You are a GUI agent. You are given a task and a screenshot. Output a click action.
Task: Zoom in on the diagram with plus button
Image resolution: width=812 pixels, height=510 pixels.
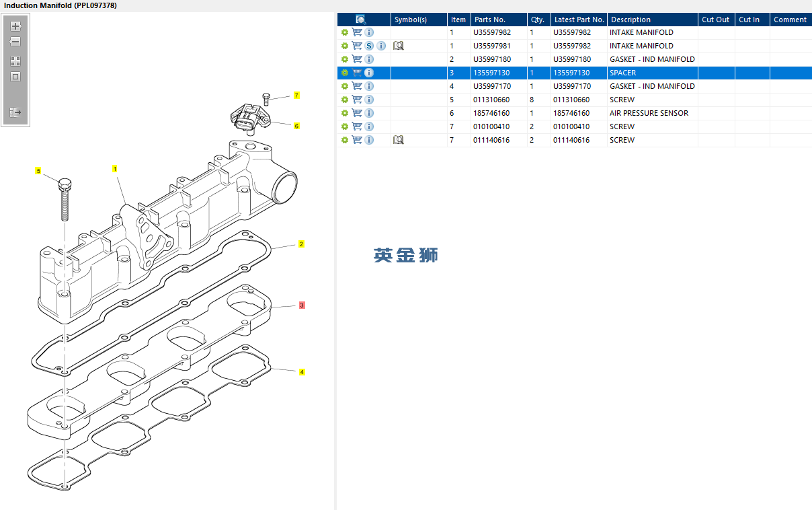point(15,26)
